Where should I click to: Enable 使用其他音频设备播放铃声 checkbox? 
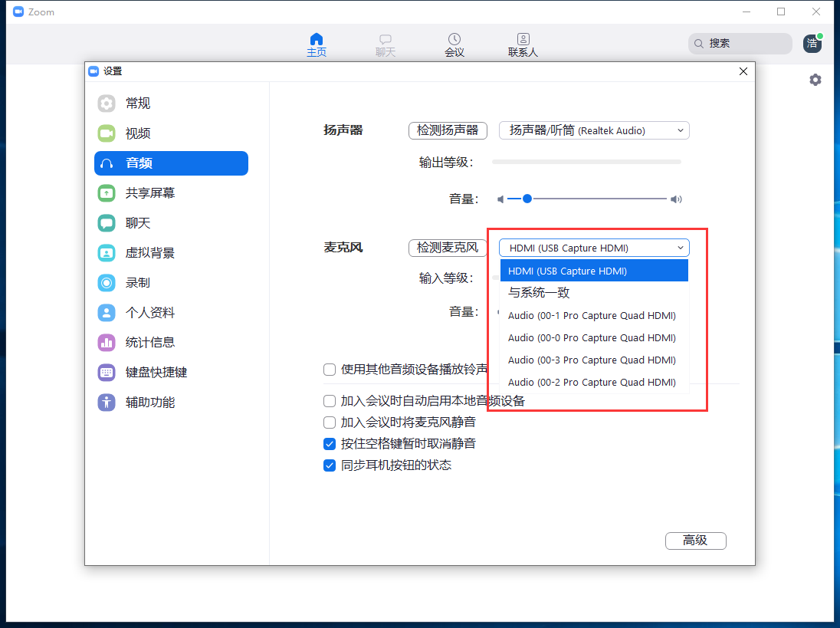click(330, 370)
